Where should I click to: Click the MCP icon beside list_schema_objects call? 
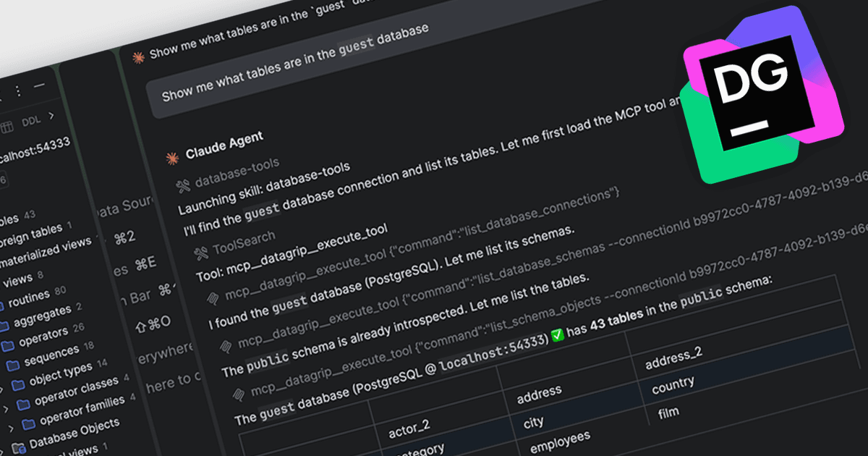(239, 393)
